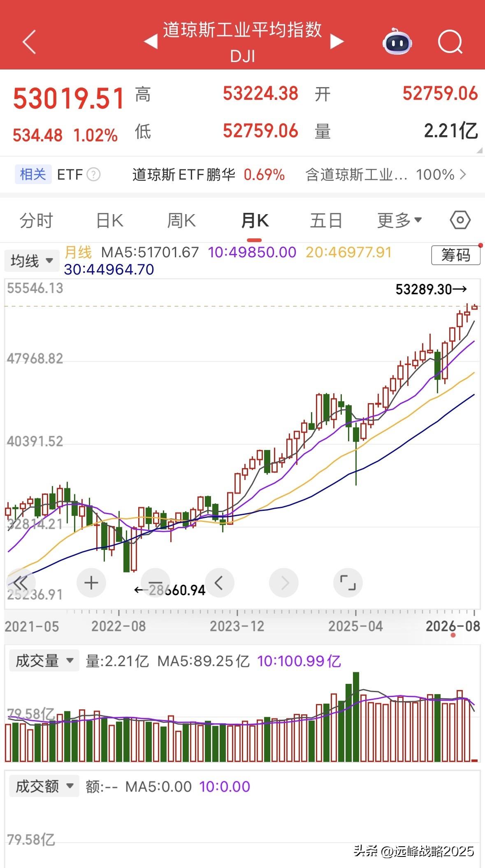
Task: Jump to earliest data double-arrow button
Action: click(x=21, y=583)
